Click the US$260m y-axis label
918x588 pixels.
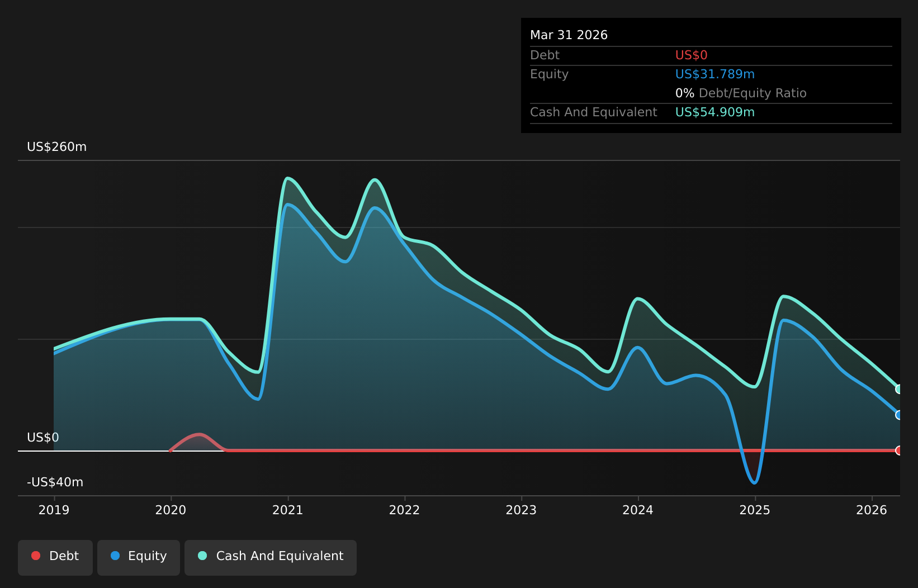(x=57, y=147)
